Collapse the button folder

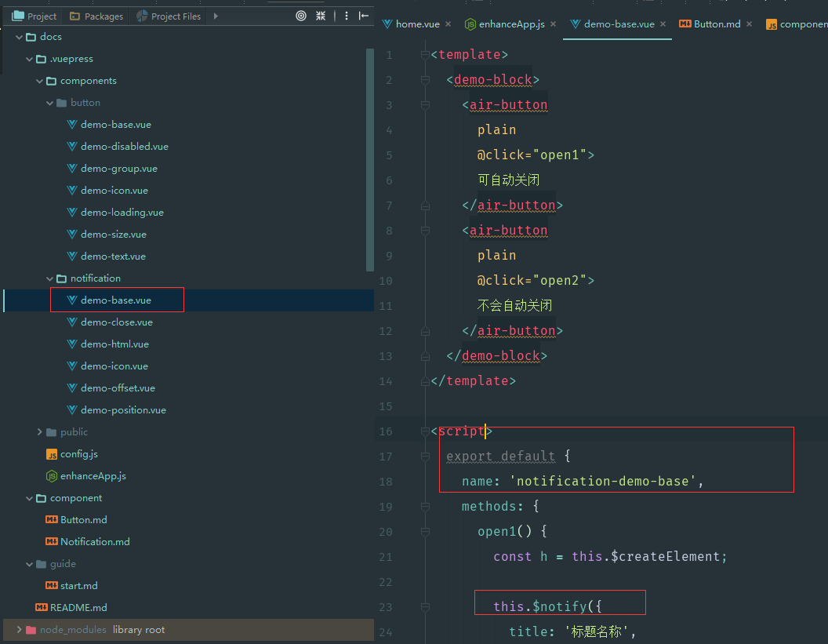pos(49,103)
